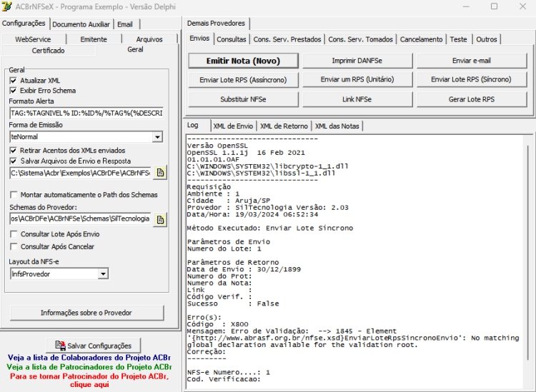
Task: Enable Montar automaticamente o Path dos Schemas
Action: point(14,195)
